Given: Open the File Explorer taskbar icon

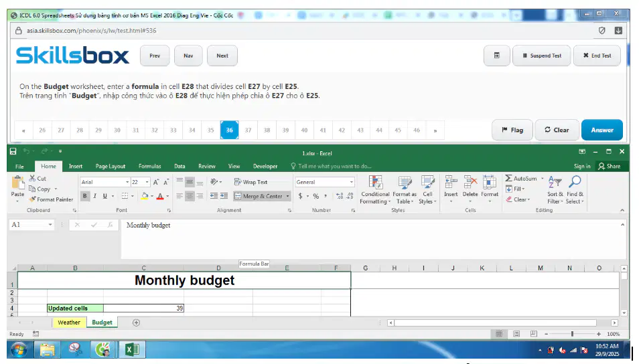Looking at the screenshot, I should tap(48, 349).
